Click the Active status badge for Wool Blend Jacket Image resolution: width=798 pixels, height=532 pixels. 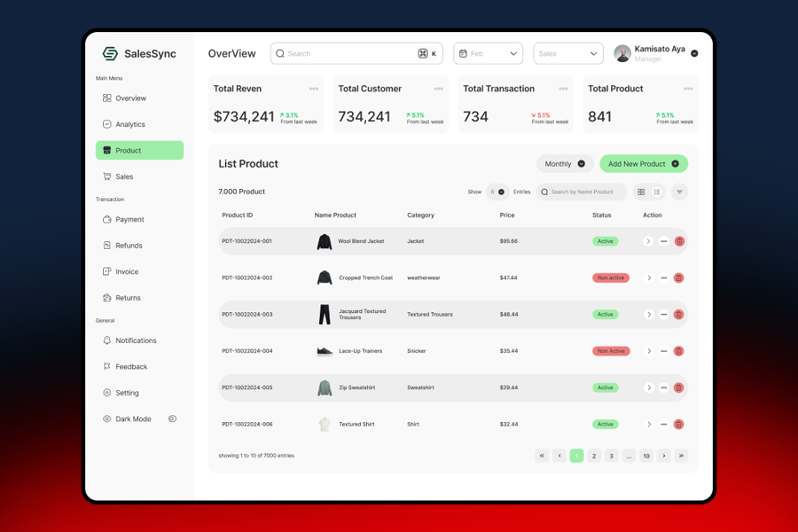(x=605, y=241)
